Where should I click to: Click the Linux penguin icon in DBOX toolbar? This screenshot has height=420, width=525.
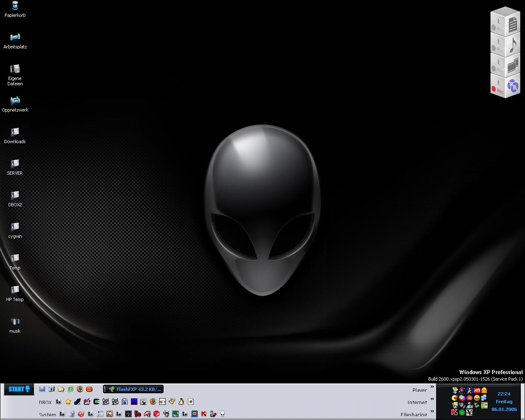[x=181, y=402]
